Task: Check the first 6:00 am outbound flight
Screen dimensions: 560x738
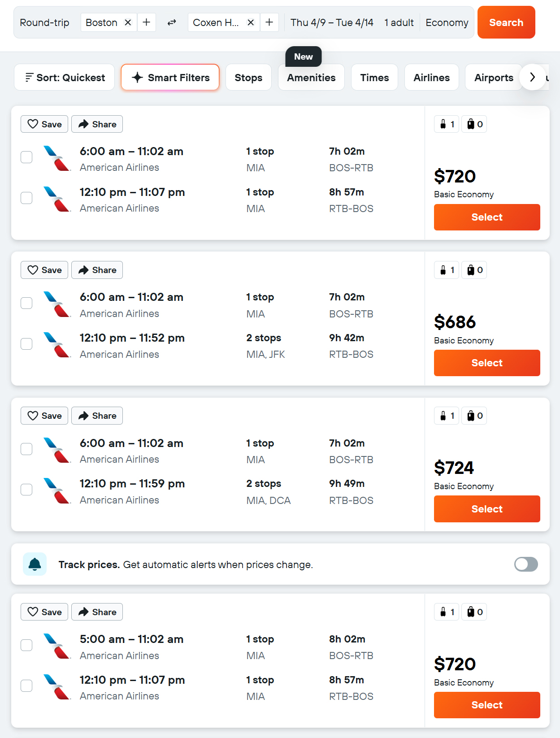Action: point(27,157)
